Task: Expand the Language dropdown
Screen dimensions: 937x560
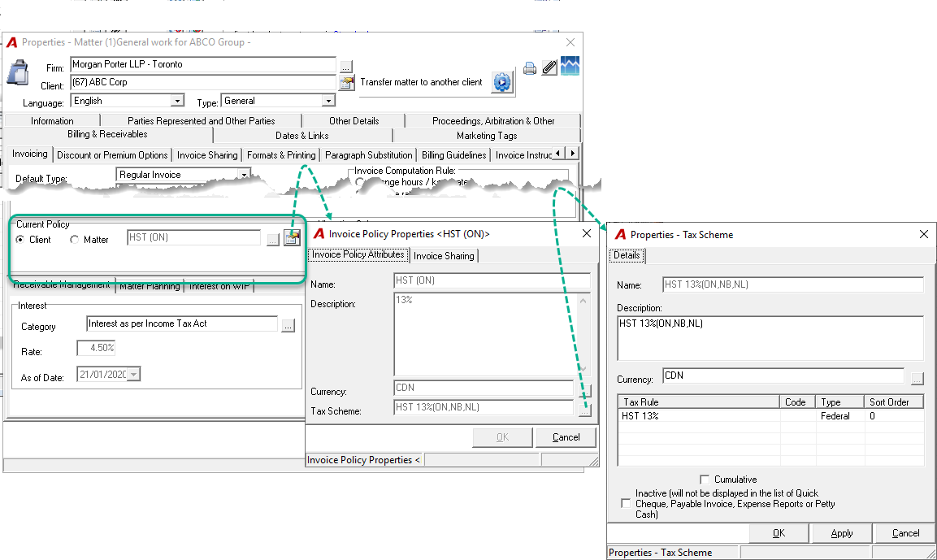Action: tap(177, 101)
